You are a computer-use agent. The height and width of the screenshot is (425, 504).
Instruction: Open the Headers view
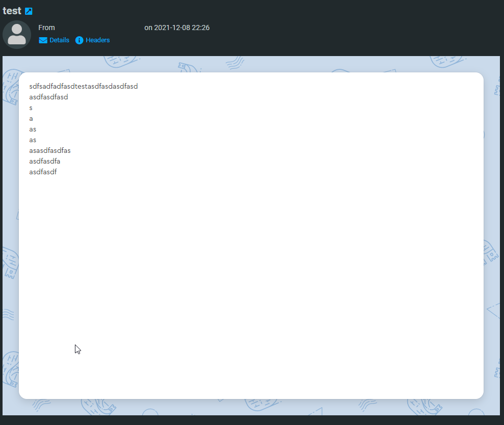tap(97, 40)
